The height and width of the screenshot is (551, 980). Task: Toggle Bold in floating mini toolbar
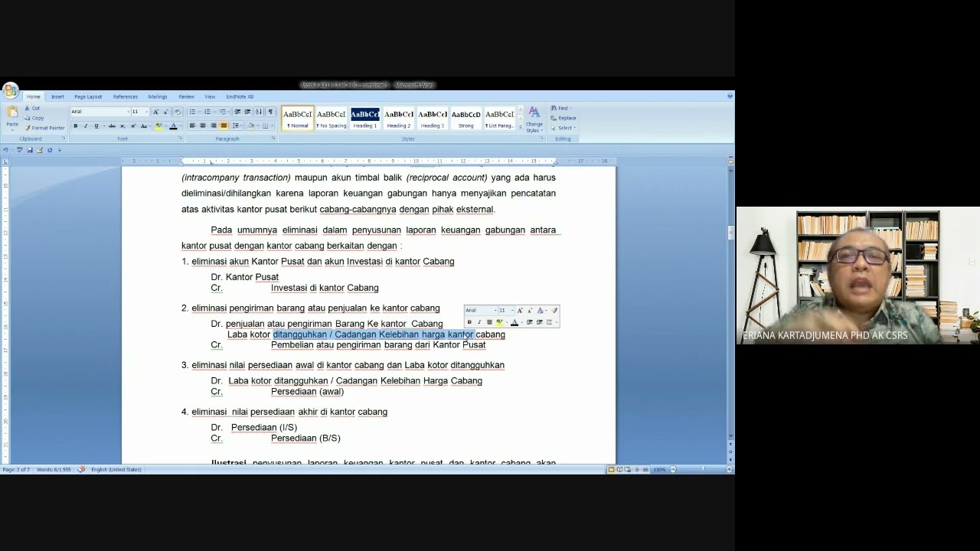[x=469, y=322]
